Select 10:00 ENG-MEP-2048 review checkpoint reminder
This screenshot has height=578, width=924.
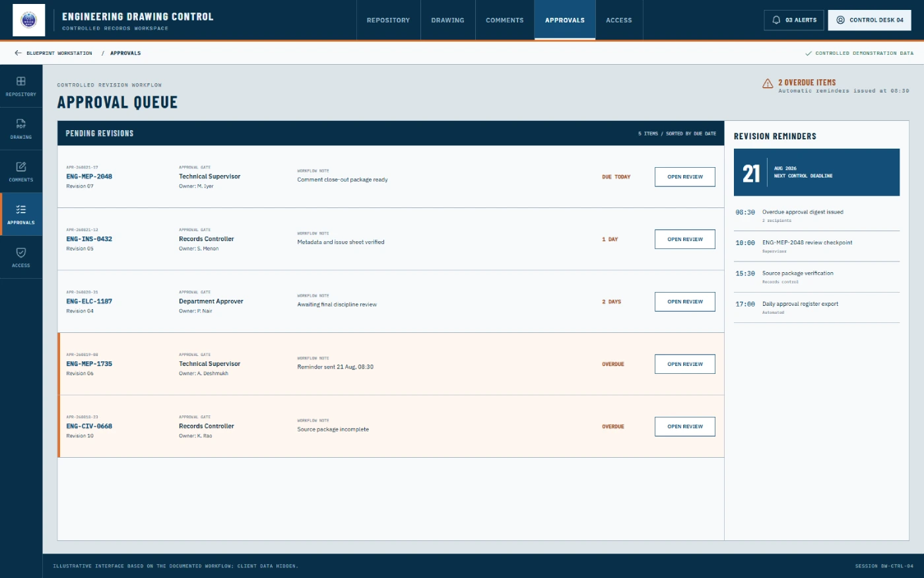pos(816,246)
